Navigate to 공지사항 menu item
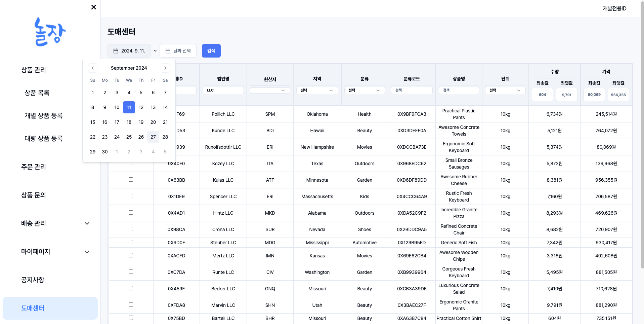 (x=33, y=280)
